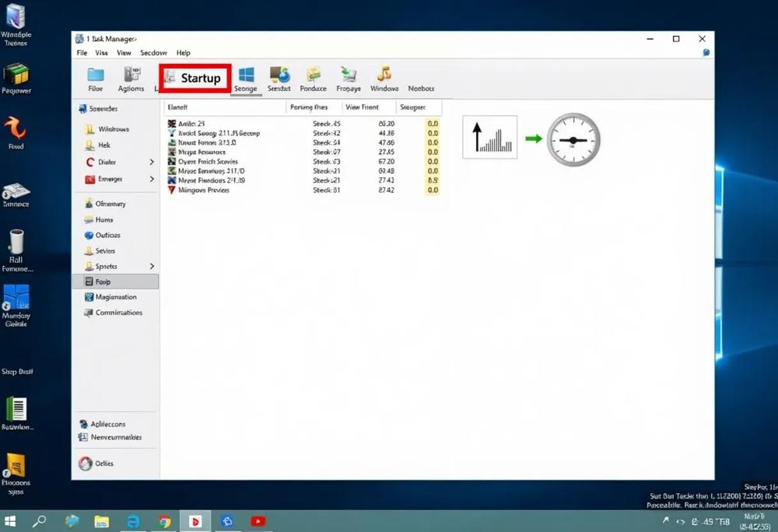Click the Noobots toolbar label
This screenshot has width=778, height=532.
pos(421,88)
